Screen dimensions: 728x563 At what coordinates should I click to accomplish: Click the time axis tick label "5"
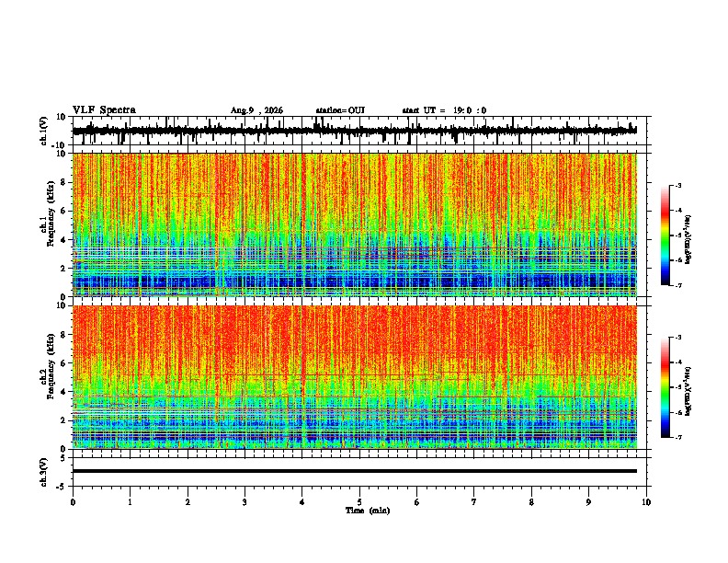tap(359, 502)
